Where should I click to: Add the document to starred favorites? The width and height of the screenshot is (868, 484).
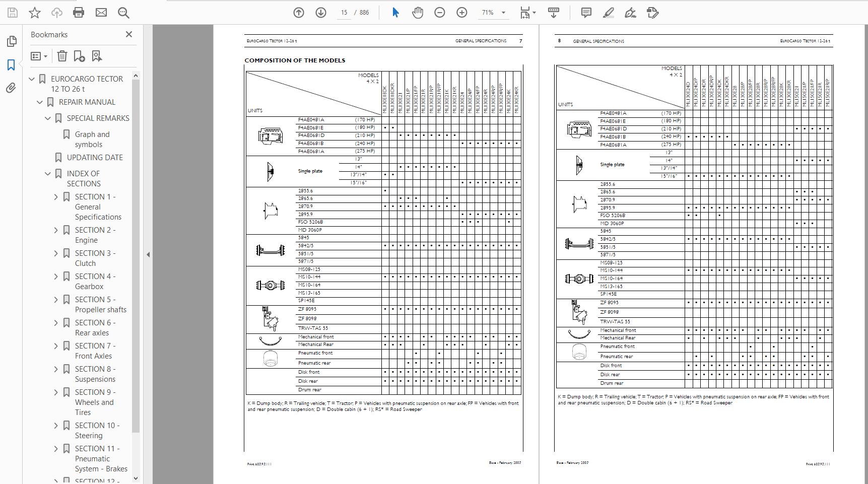coord(35,13)
